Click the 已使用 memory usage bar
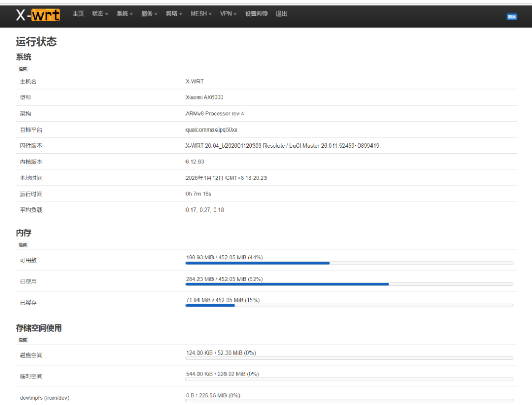This screenshot has width=532, height=405. pyautogui.click(x=349, y=284)
